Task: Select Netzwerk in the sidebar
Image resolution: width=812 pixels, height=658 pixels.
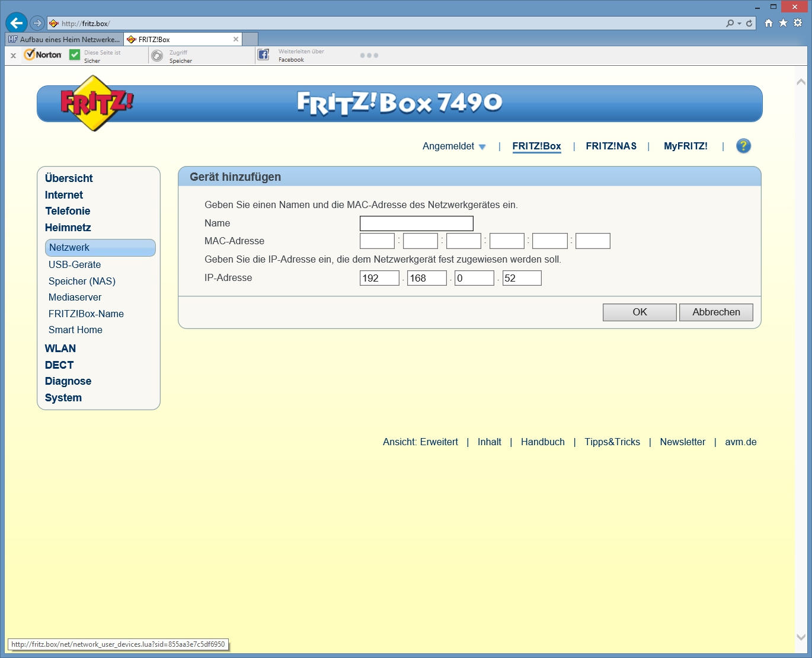Action: [x=100, y=248]
